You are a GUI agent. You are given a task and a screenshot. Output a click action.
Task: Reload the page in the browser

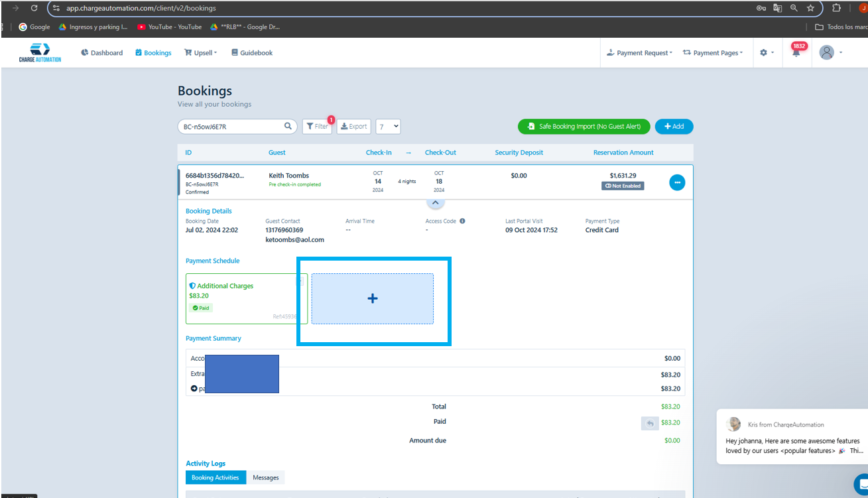34,8
